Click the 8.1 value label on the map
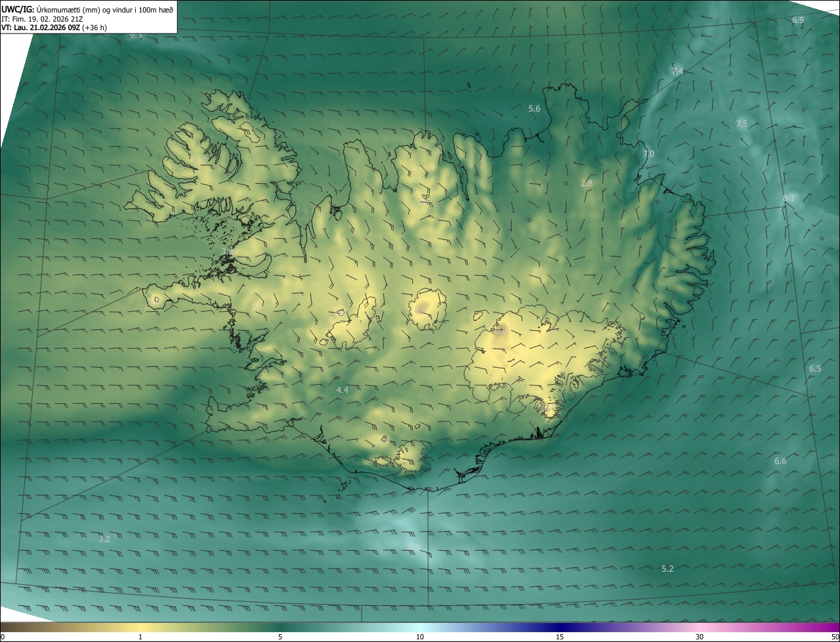The image size is (840, 642). tap(789, 198)
